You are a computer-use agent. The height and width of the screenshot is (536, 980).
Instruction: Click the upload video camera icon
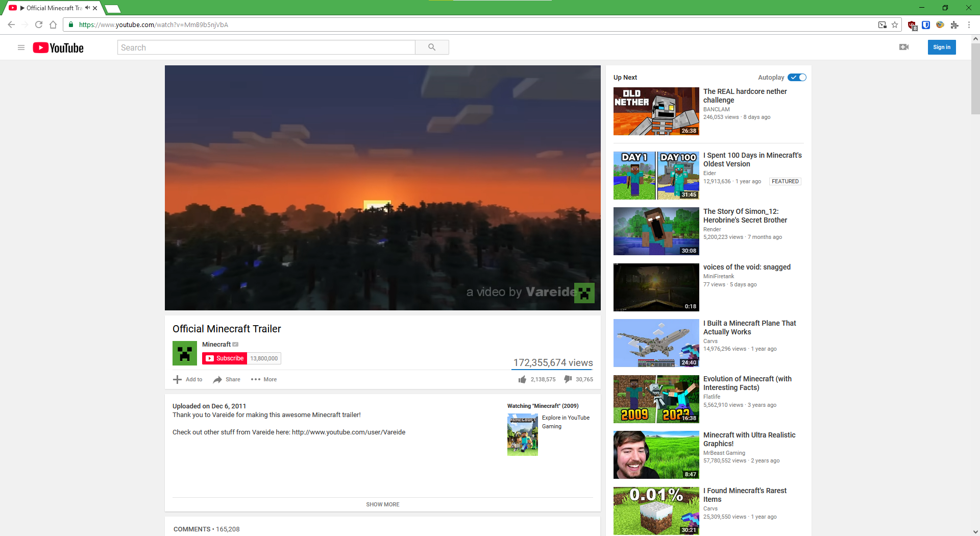(904, 47)
